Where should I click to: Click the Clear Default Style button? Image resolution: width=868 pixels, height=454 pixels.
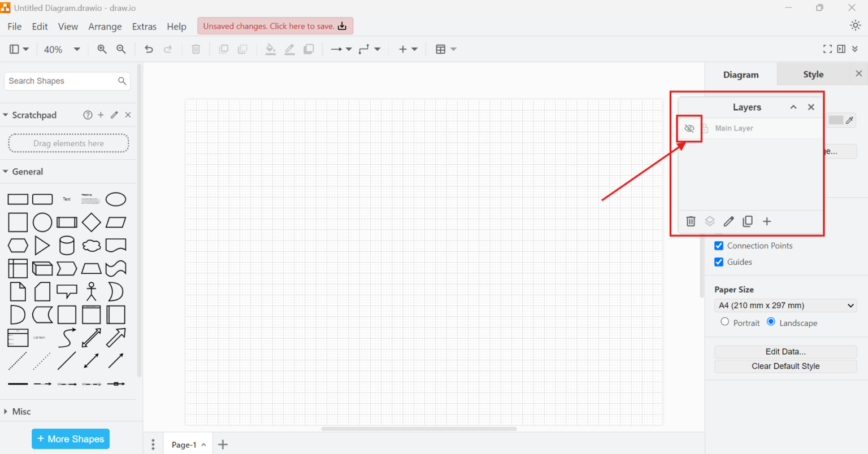(785, 366)
